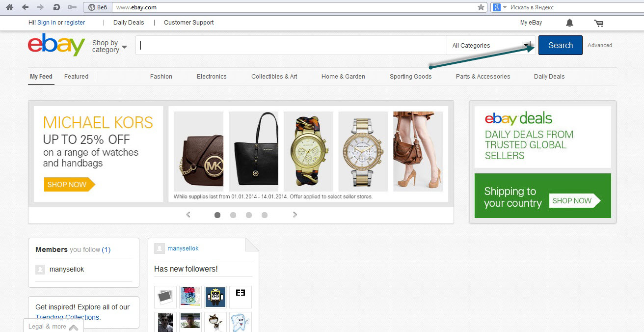644x332 pixels.
Task: Click the (1) members count link
Action: [106, 249]
